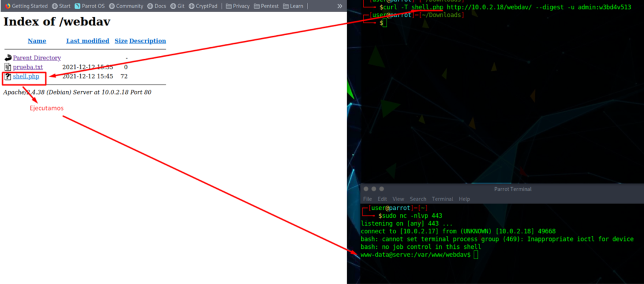The image size is (644, 284).
Task: Open the Community bookmark
Action: point(126,6)
